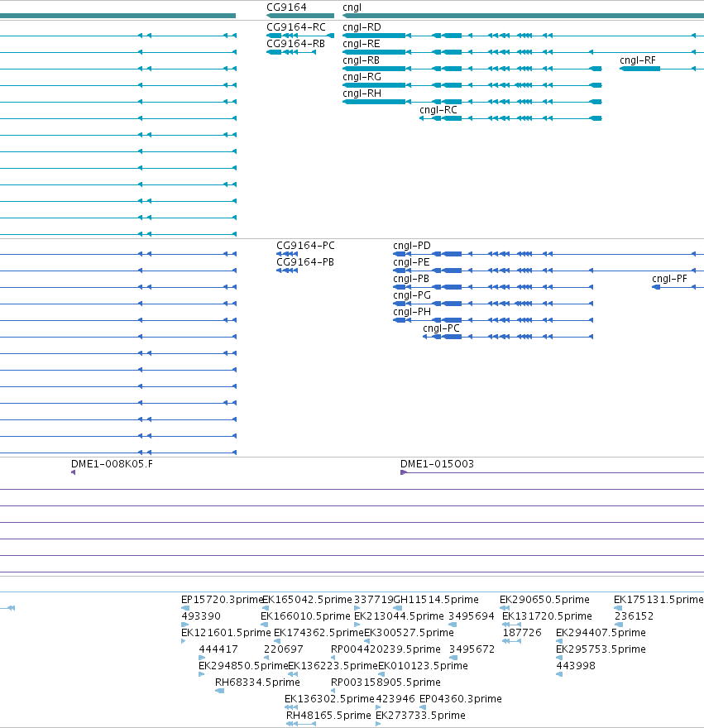The height and width of the screenshot is (728, 704).
Task: Pick the cngl-PC protein label
Action: (x=441, y=328)
